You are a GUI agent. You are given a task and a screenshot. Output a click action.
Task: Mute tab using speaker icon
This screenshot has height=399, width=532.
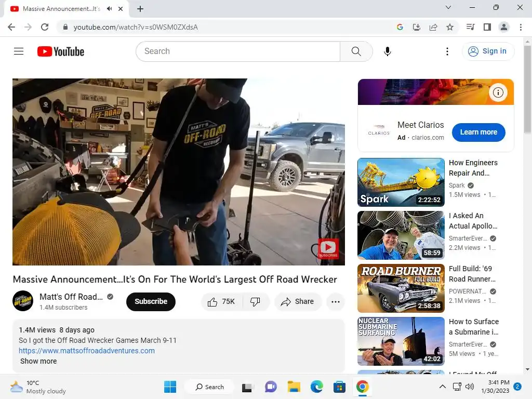click(x=109, y=9)
